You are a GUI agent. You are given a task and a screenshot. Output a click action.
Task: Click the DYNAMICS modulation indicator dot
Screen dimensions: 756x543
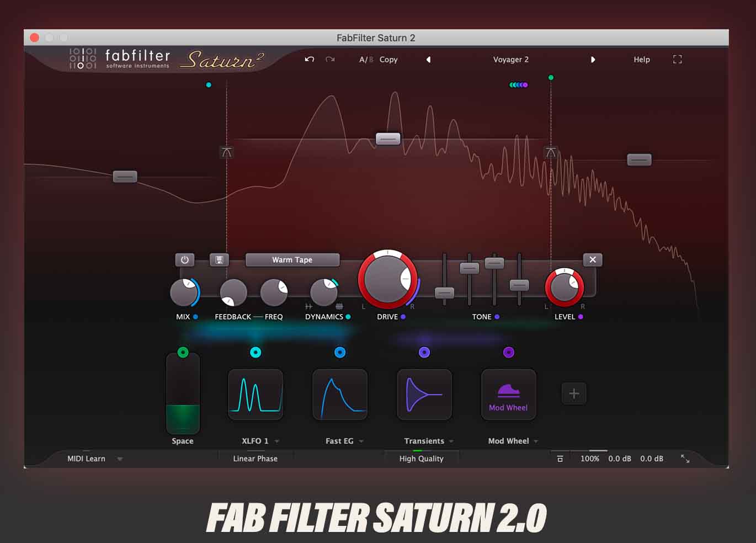coord(348,317)
